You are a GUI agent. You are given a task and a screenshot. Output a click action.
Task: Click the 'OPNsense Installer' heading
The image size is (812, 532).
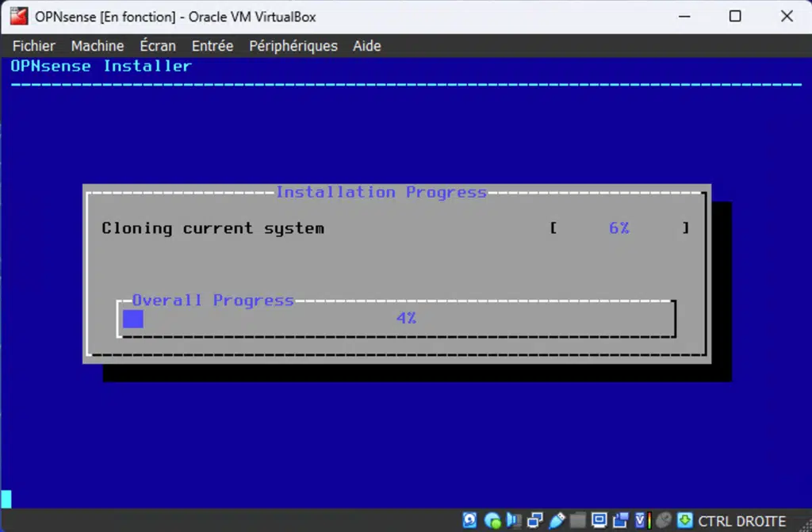tap(101, 67)
